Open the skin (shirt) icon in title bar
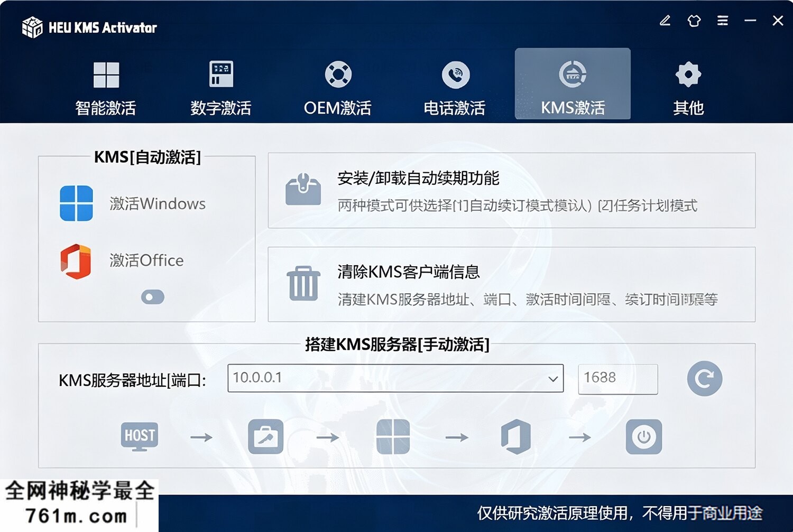 694,21
